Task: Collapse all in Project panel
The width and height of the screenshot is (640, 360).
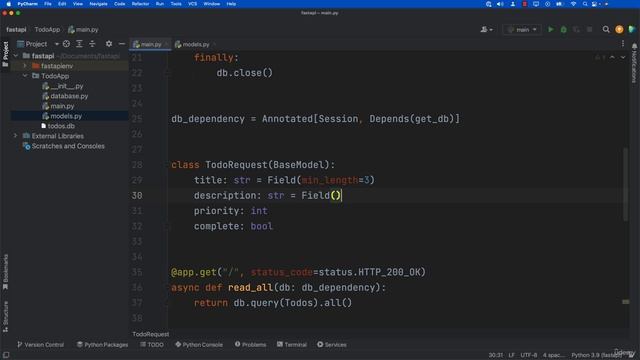Action: [92, 44]
